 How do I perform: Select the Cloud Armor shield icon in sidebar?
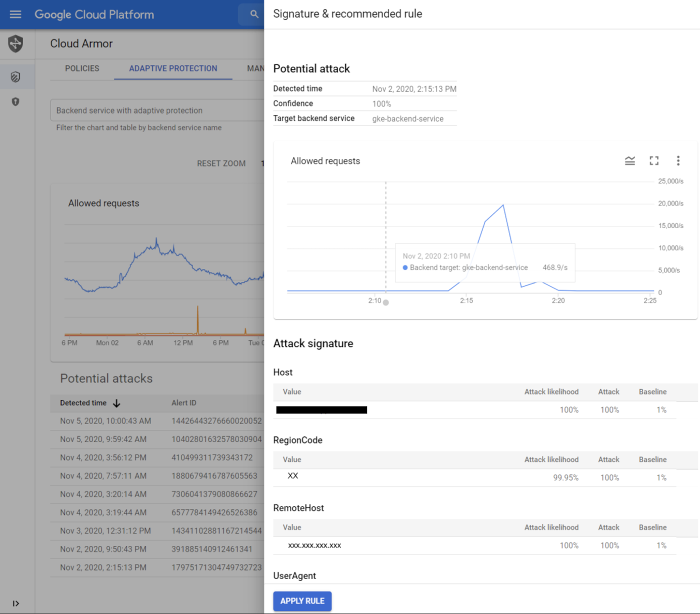[x=16, y=44]
